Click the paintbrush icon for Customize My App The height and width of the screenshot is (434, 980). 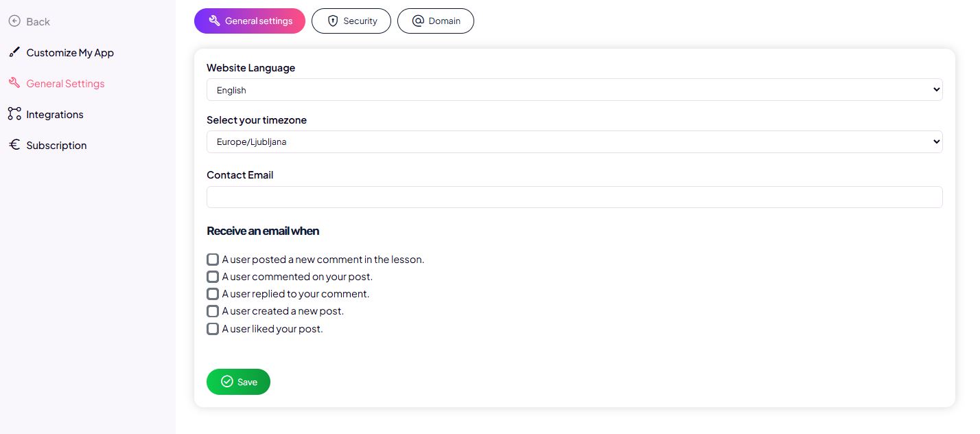(14, 52)
